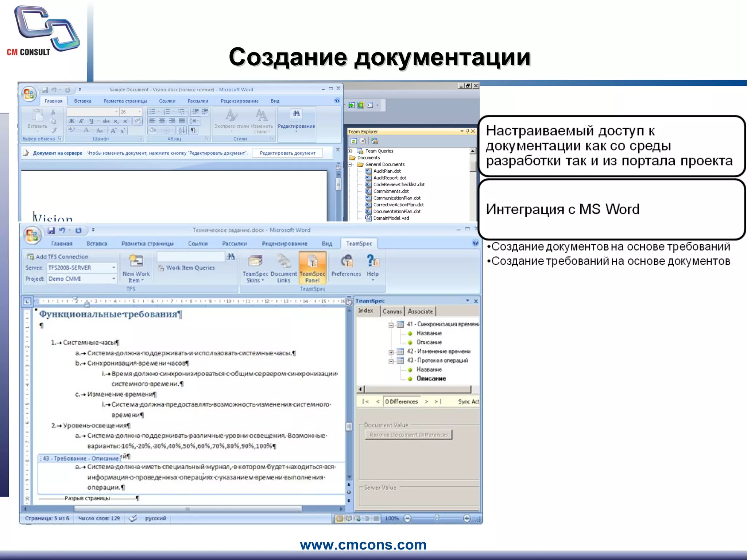Click zoom out minus button in status bar
The width and height of the screenshot is (747, 560).
tap(408, 518)
